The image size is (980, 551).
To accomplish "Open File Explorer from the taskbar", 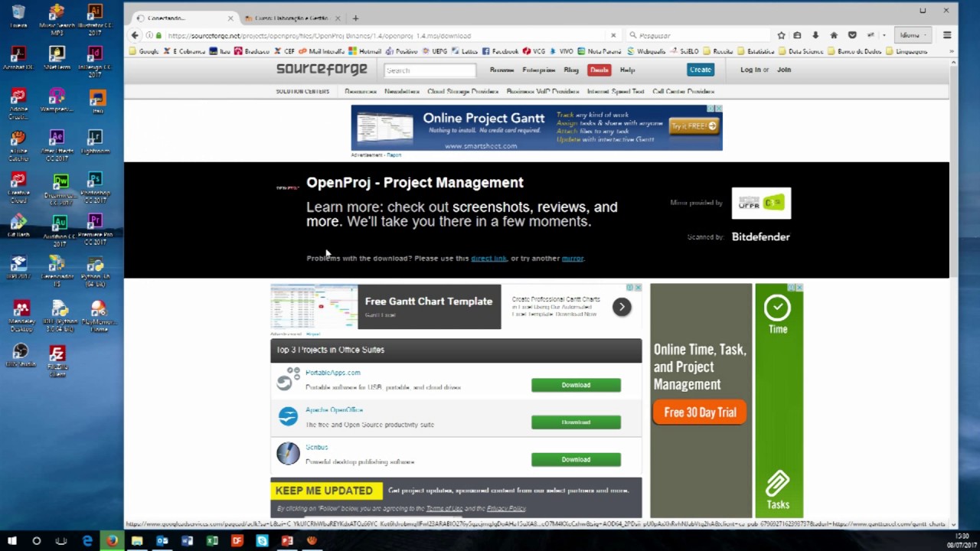I will tap(137, 540).
